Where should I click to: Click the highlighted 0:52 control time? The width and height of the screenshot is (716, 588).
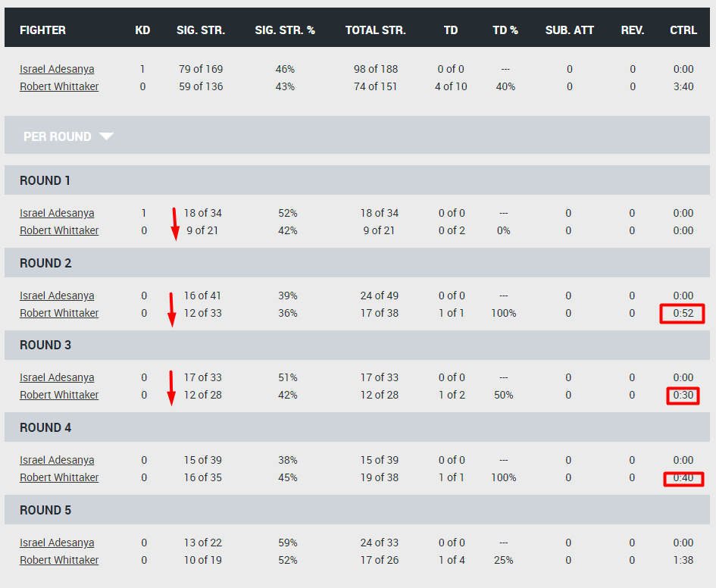tap(683, 313)
